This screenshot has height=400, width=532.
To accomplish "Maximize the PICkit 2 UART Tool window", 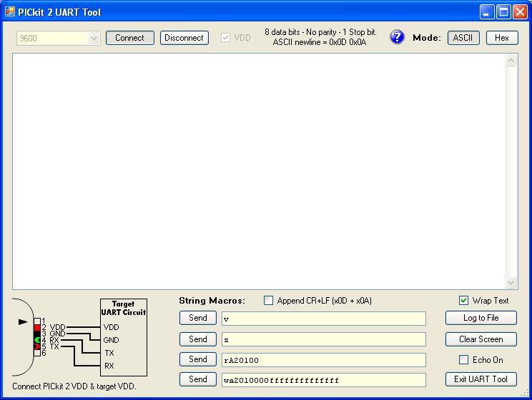I will coord(504,12).
